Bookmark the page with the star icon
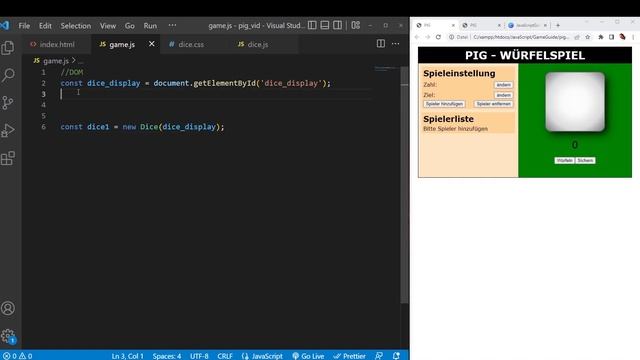This screenshot has width=640, height=360. coord(587,37)
